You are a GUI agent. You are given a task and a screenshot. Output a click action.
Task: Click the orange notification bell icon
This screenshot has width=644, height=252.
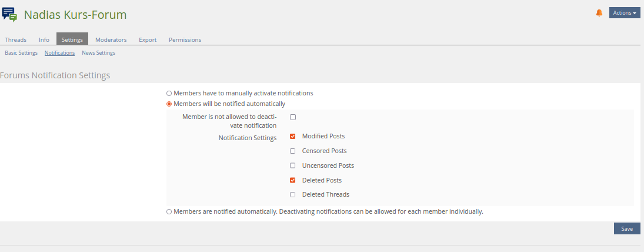tap(599, 13)
